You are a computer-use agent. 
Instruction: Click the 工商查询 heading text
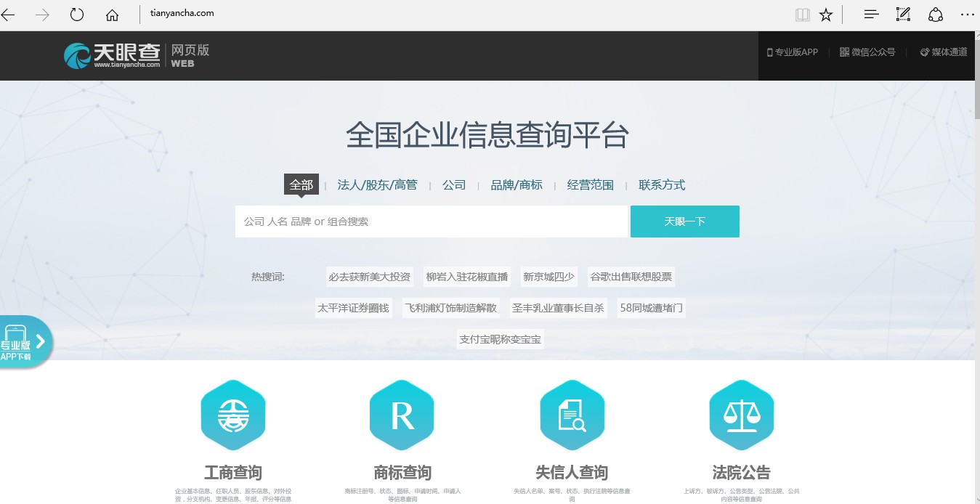click(233, 473)
